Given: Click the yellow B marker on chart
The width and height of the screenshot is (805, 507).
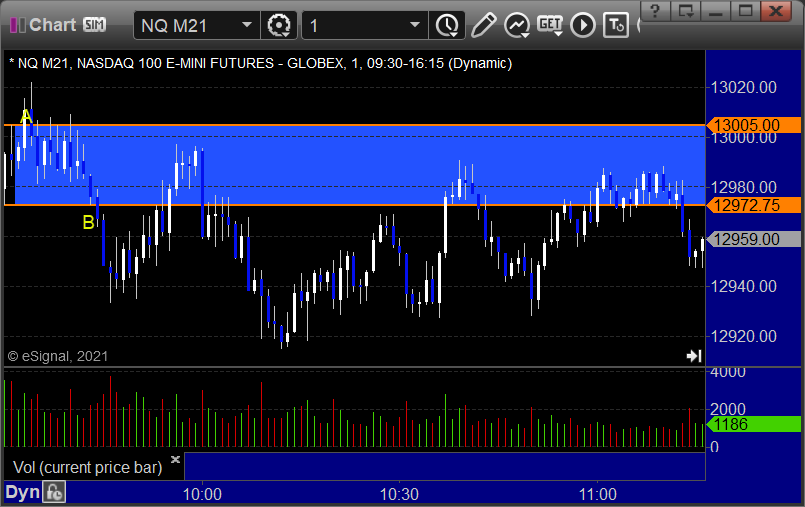Looking at the screenshot, I should pos(88,222).
